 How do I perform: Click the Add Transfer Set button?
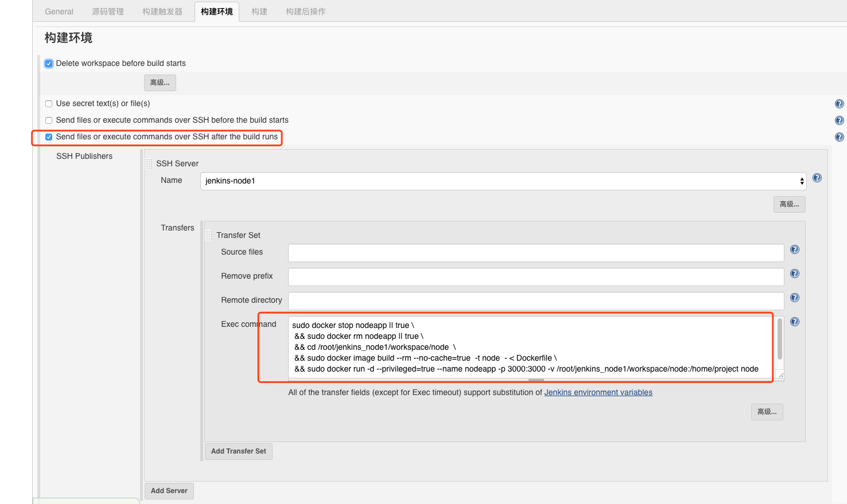[239, 451]
